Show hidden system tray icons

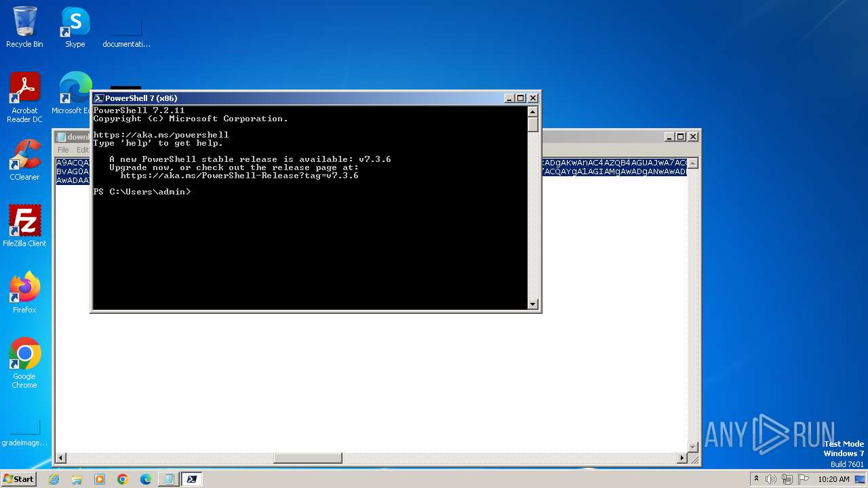click(756, 479)
